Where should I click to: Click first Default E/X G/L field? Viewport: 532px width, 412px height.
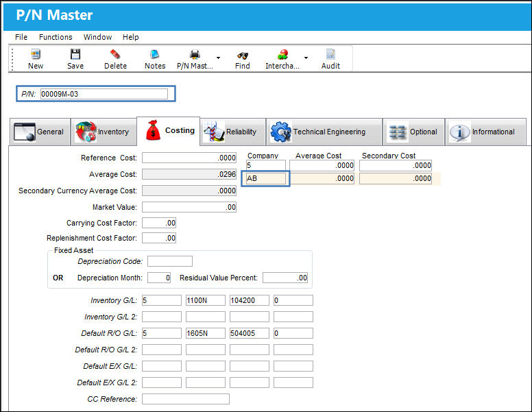click(162, 366)
